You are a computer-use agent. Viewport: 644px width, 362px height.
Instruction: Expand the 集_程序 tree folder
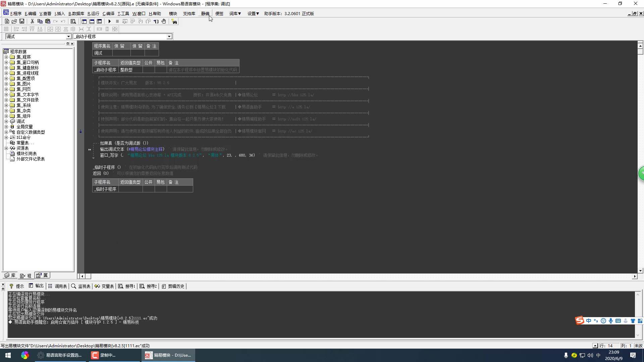[x=6, y=57]
